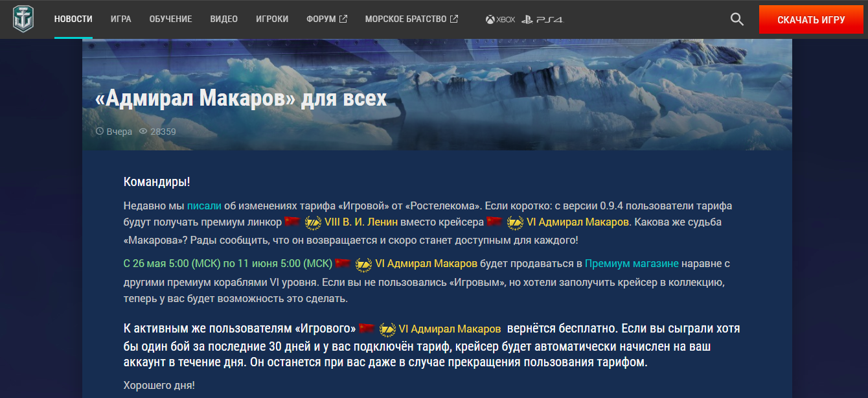Open the Новости menu item
Viewport: 868px width, 398px height.
coord(73,19)
